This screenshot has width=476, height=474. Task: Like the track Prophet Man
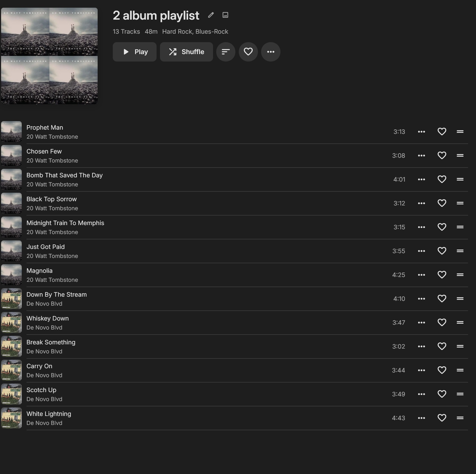click(442, 131)
